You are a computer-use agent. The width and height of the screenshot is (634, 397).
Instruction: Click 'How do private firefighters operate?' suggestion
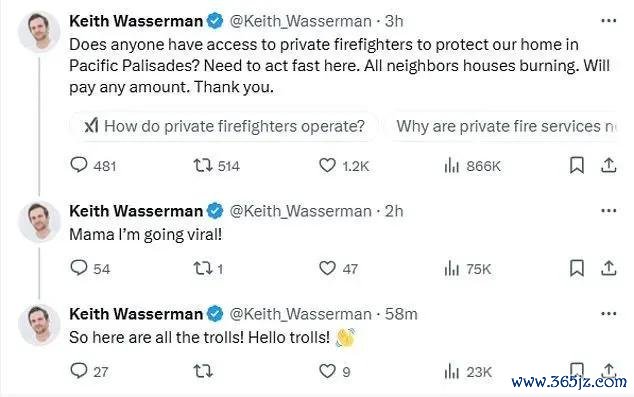click(225, 126)
